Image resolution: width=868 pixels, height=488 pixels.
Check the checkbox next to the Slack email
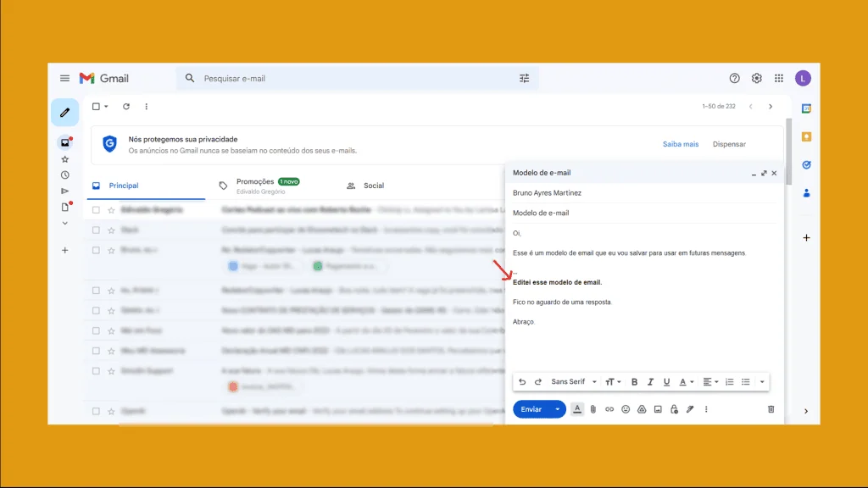tap(96, 230)
